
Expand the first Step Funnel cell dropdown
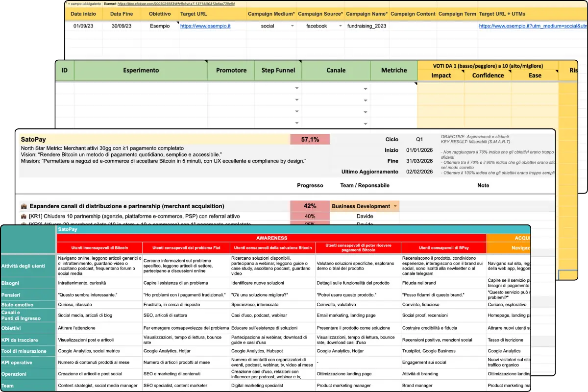(x=297, y=88)
